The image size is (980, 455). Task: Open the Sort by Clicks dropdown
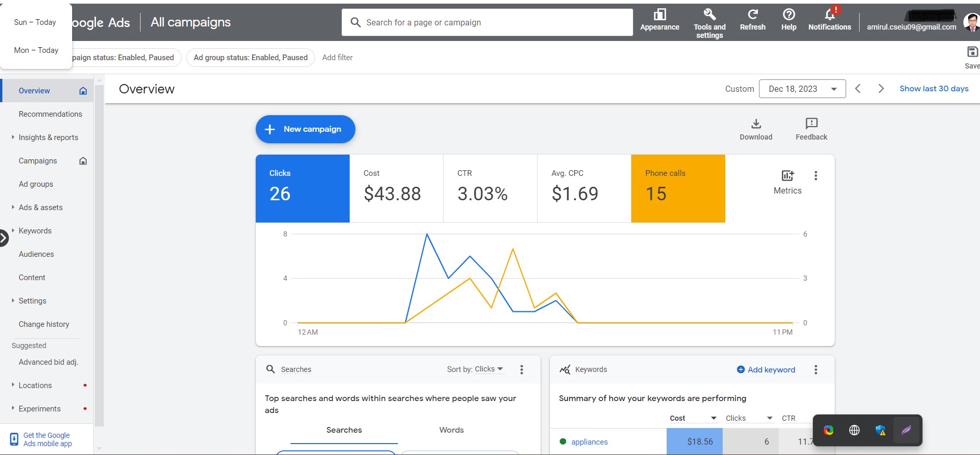click(476, 369)
